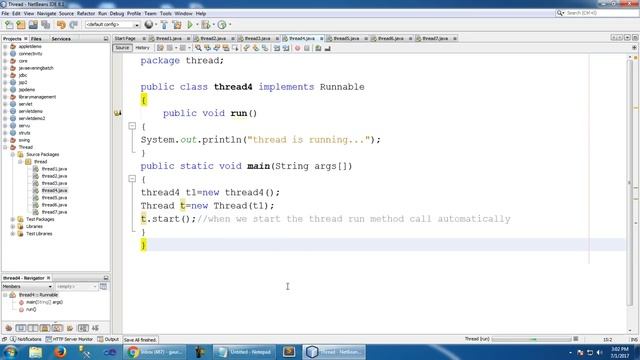Open the Untitled Notepad taskbar window
The image size is (640, 360).
244,352
